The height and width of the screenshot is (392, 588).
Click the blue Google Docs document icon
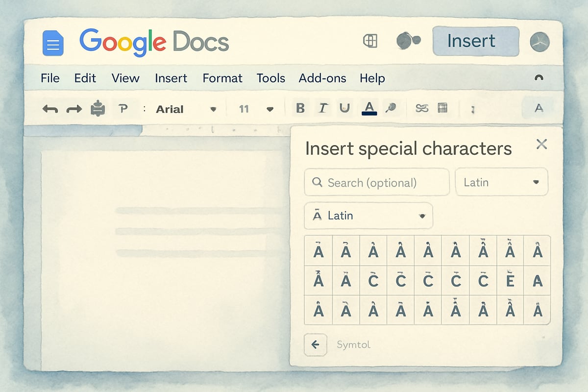[53, 43]
